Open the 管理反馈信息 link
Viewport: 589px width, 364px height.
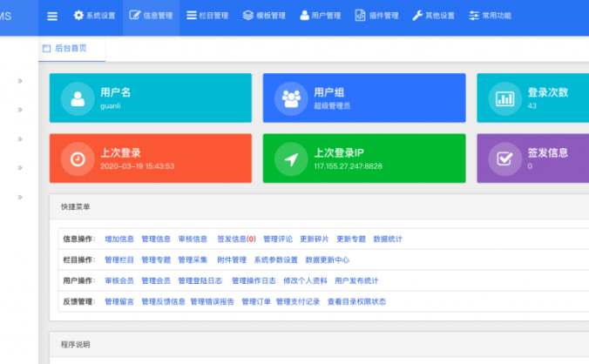[x=163, y=301]
